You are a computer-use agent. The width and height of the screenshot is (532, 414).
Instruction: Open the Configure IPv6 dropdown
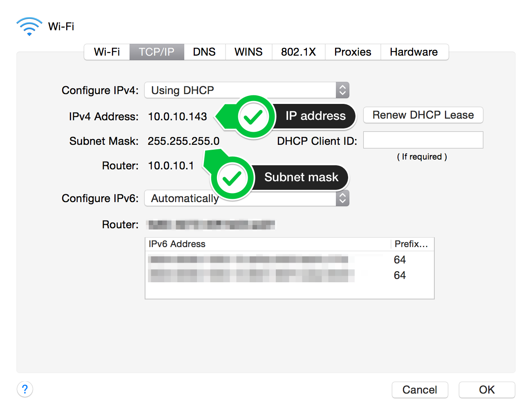click(247, 198)
